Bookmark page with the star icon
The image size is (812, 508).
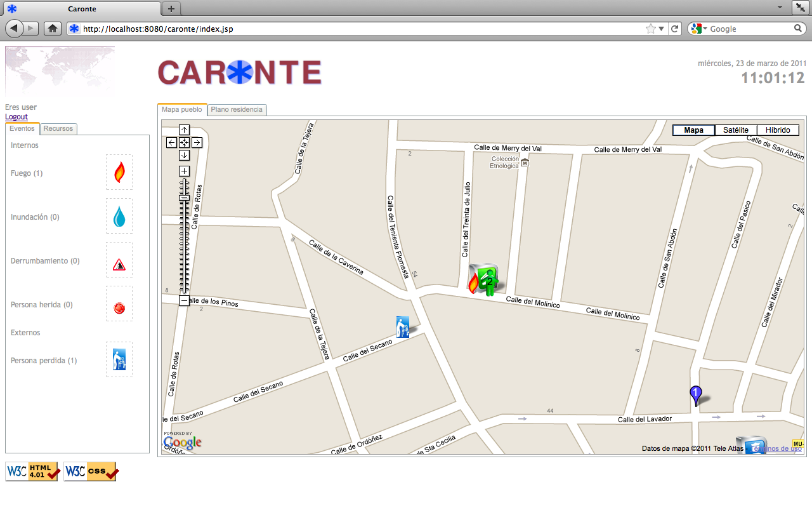coord(650,29)
